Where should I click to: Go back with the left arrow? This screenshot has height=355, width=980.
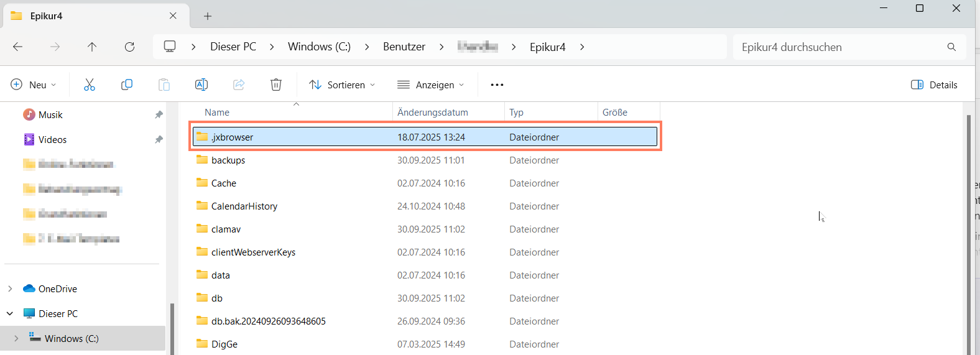click(18, 47)
